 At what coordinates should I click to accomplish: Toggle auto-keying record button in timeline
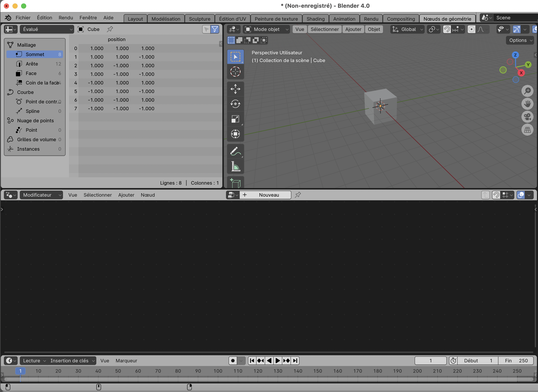[x=233, y=361]
